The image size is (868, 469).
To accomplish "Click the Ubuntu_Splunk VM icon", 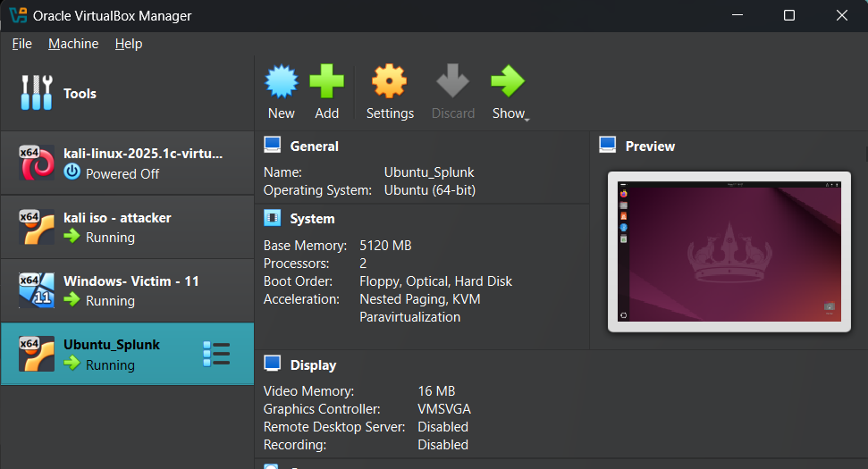I will click(37, 354).
